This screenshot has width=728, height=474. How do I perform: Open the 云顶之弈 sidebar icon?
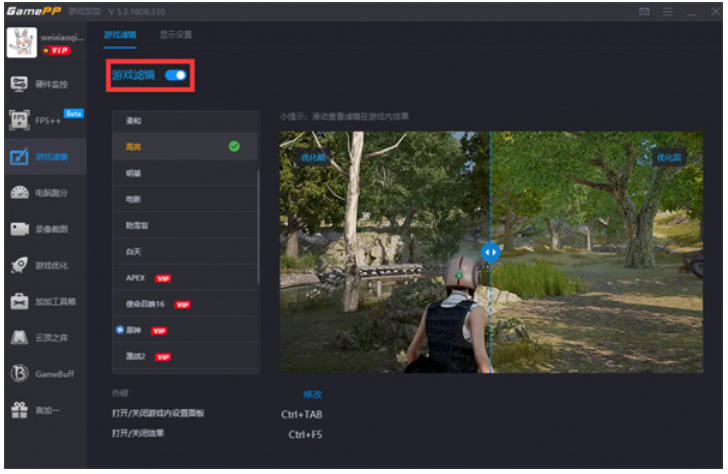pos(20,338)
